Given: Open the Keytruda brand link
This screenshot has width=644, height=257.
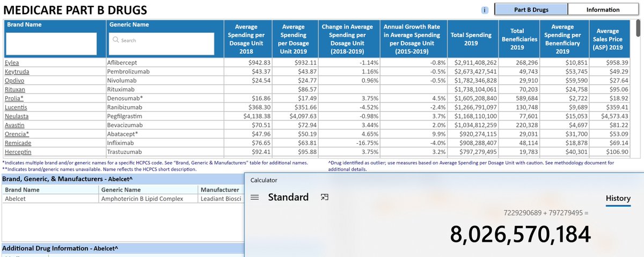Looking at the screenshot, I should [16, 71].
